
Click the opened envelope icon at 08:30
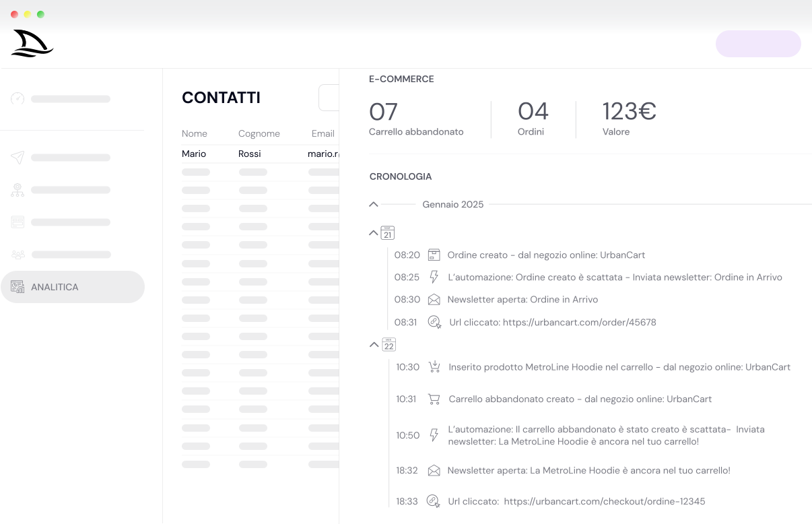(434, 300)
